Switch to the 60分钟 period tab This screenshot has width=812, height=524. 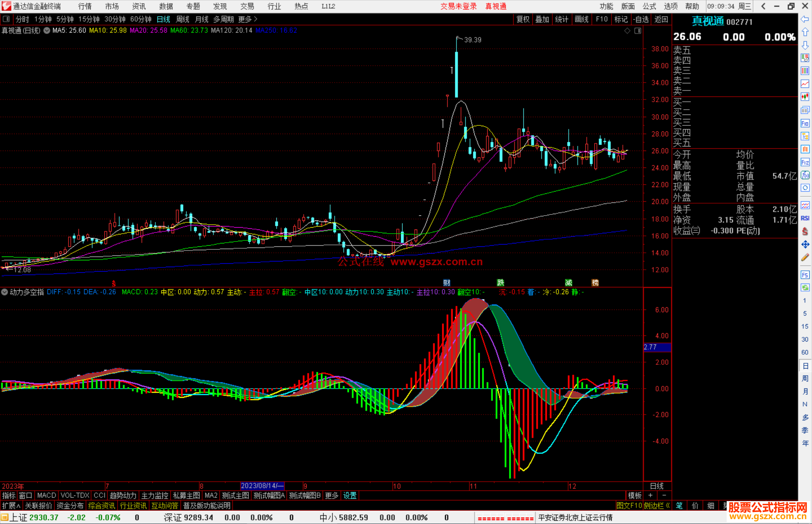(x=141, y=19)
